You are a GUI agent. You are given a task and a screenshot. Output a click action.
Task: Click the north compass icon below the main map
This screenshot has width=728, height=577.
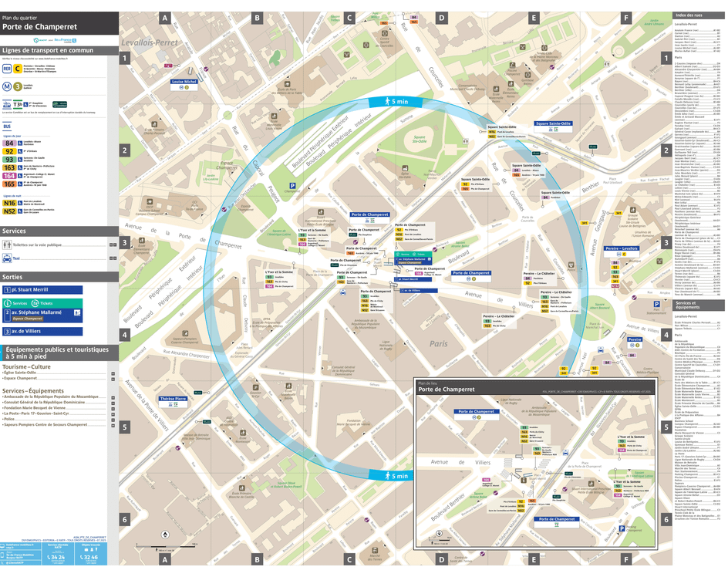(163, 534)
